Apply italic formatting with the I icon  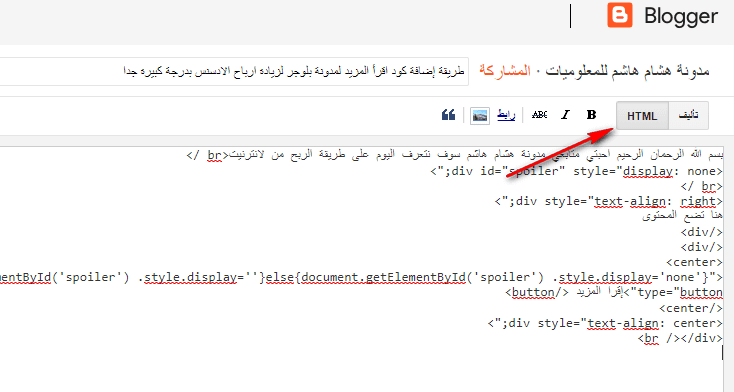pos(565,115)
